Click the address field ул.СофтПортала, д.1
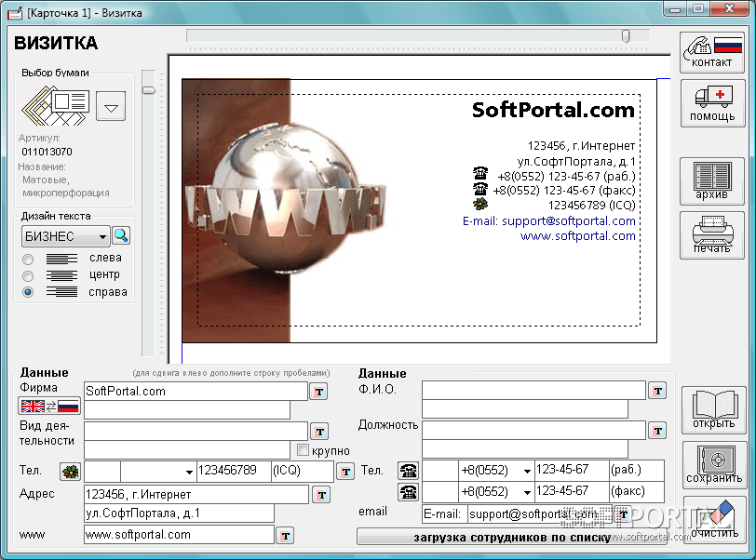This screenshot has height=560, width=756. coord(179,513)
